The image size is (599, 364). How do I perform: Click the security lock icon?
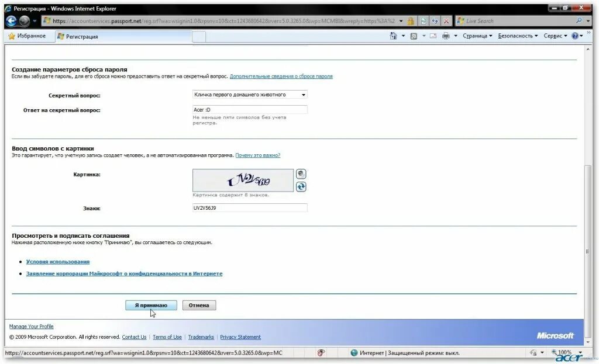(411, 21)
